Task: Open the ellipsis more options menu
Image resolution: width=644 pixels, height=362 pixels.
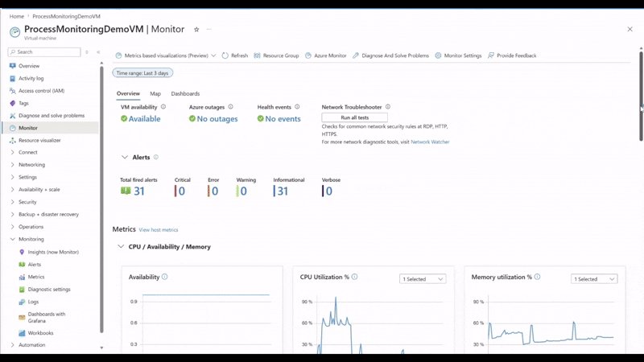Action: click(209, 29)
